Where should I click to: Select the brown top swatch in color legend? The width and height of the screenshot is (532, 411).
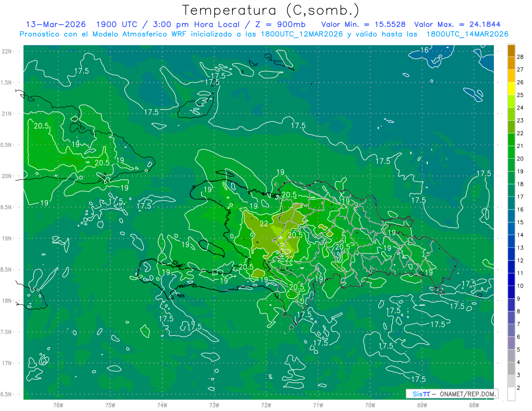(511, 50)
